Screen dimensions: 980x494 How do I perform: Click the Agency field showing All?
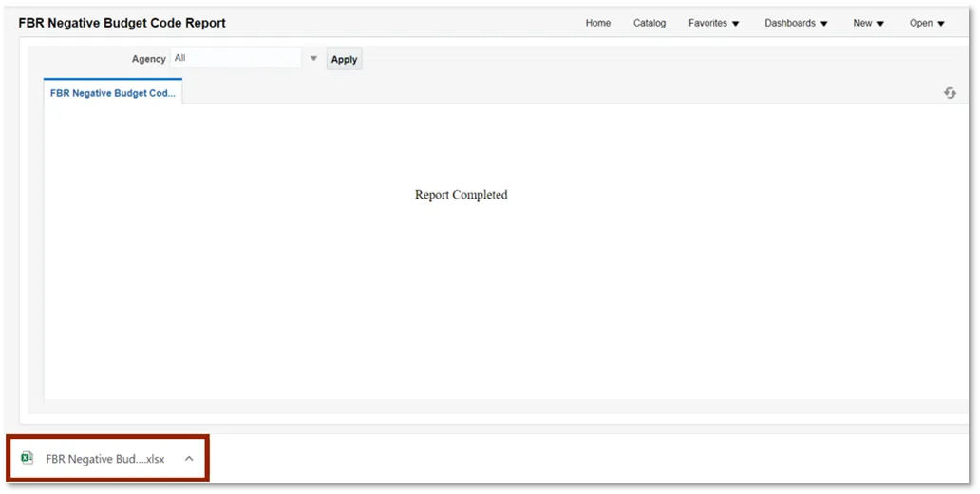click(236, 58)
